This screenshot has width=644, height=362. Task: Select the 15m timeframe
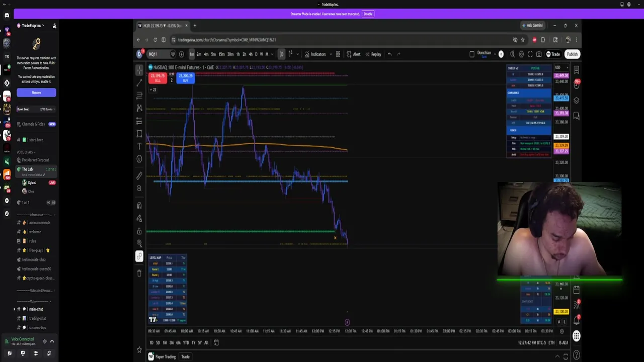(x=221, y=54)
